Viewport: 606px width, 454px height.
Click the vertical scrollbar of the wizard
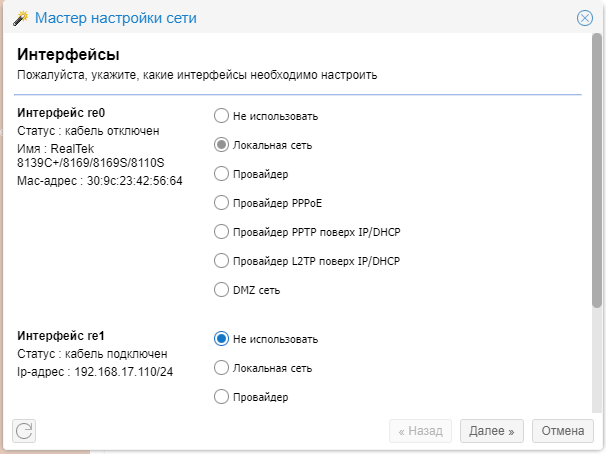click(597, 200)
